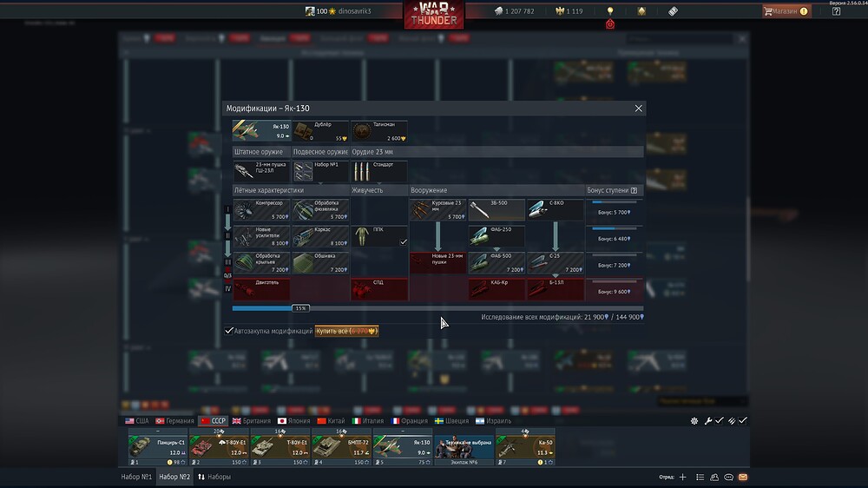Screen dimensions: 868x488
Task: Click the ticket icon in top bar
Action: 673,11
